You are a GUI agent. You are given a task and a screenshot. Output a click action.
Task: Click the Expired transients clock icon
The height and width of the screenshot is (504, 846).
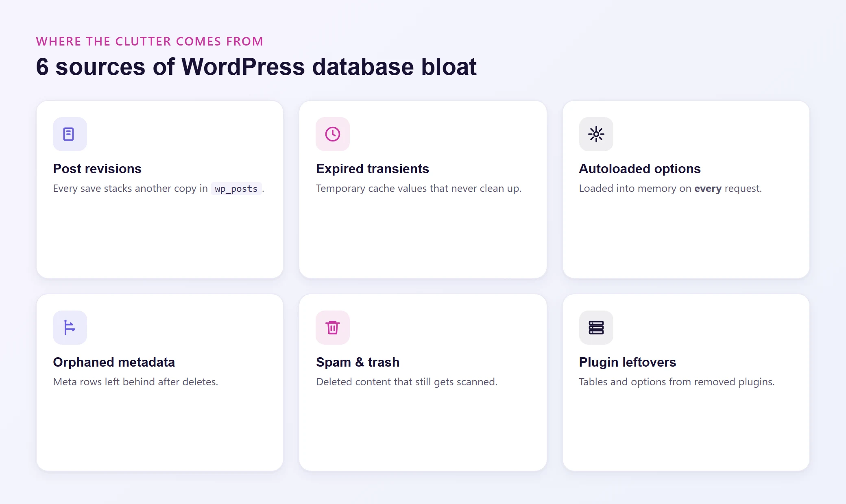(x=333, y=134)
